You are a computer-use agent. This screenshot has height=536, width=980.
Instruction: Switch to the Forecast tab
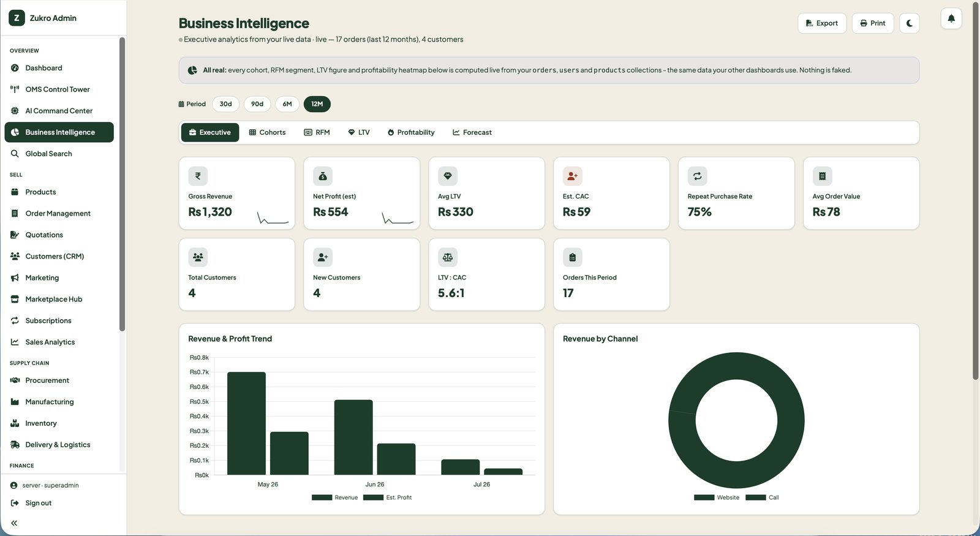click(x=472, y=132)
